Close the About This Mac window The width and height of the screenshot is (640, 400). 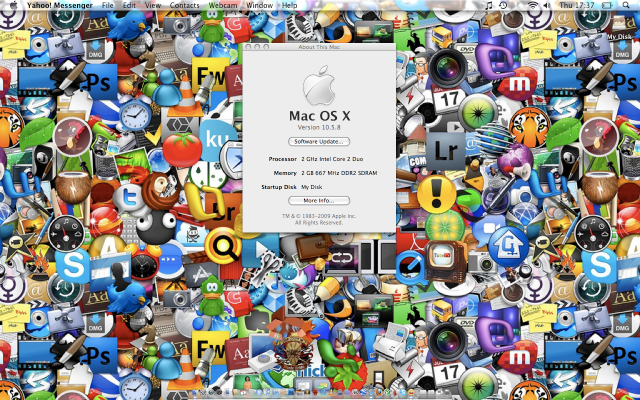(x=248, y=47)
